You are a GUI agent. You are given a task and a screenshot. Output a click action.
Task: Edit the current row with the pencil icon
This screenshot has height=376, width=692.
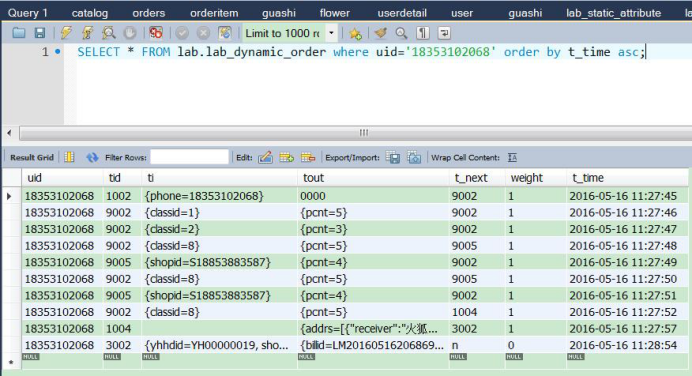[x=265, y=157]
